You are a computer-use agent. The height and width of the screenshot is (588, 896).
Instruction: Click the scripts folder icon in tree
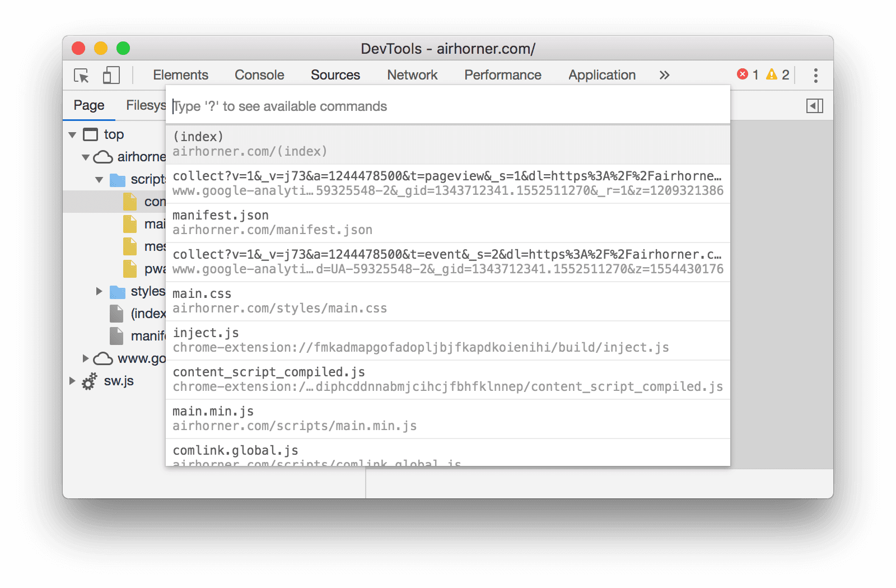coord(119,179)
